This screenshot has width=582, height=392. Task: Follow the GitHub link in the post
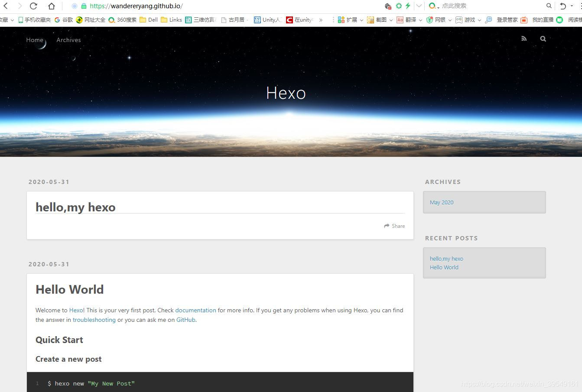tap(186, 320)
